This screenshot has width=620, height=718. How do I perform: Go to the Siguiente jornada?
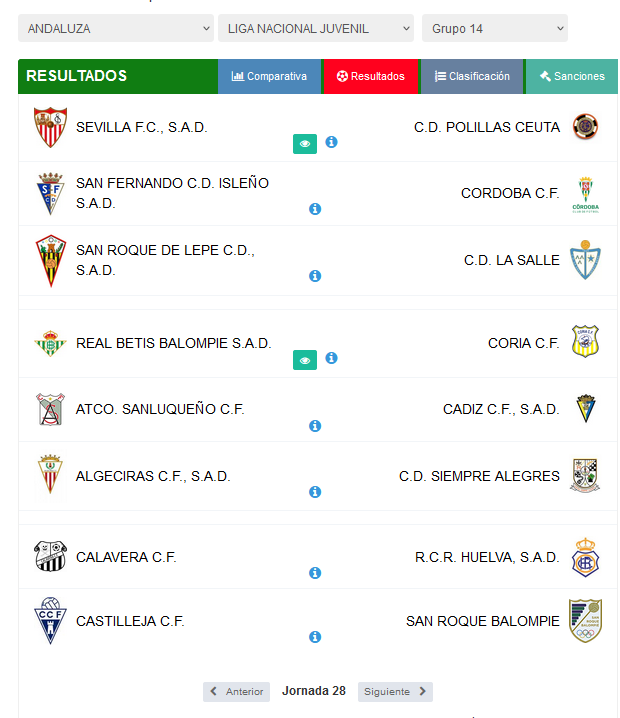pyautogui.click(x=395, y=691)
